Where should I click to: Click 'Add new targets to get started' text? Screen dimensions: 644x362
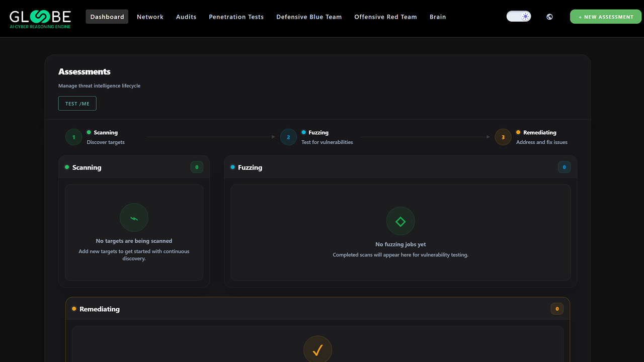coord(134,255)
